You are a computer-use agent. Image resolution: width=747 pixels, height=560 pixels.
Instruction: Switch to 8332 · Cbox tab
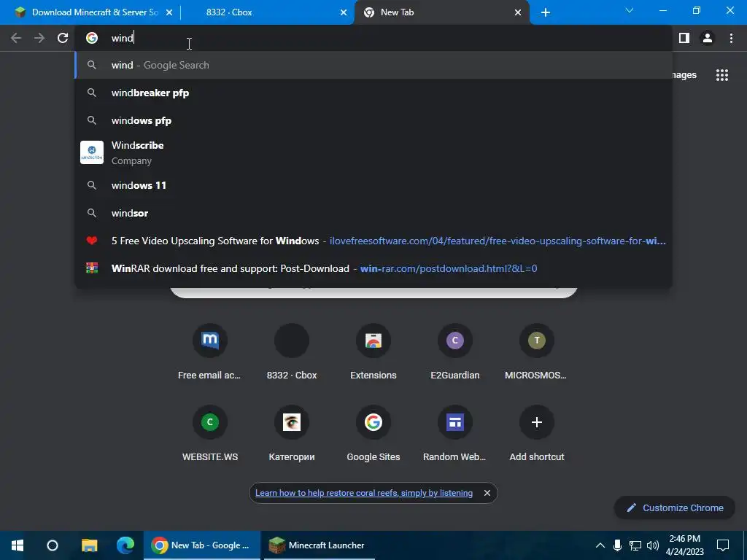pos(267,12)
